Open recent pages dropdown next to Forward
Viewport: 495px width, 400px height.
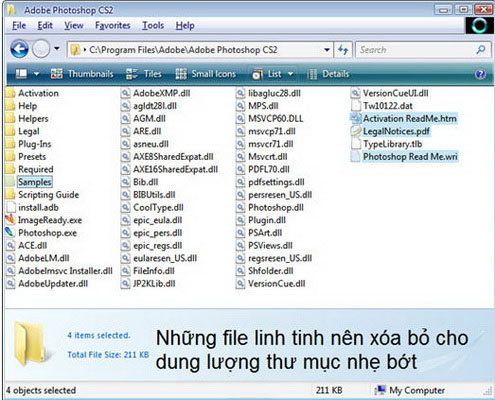[57, 49]
